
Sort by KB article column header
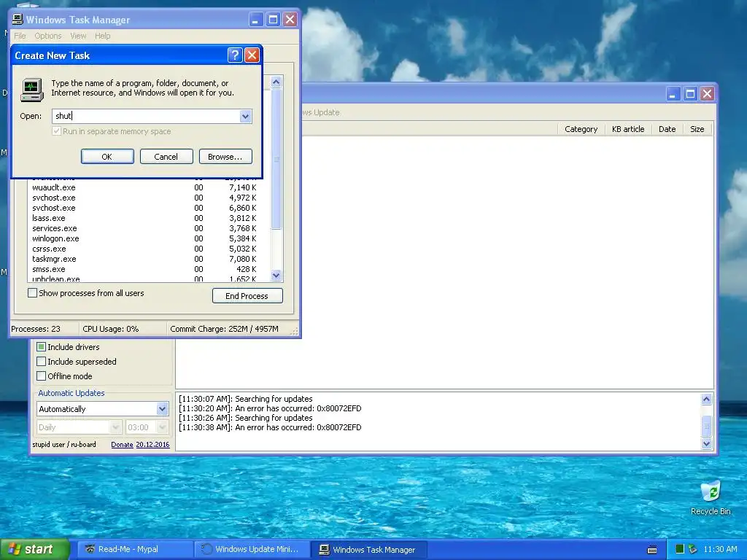coord(628,129)
